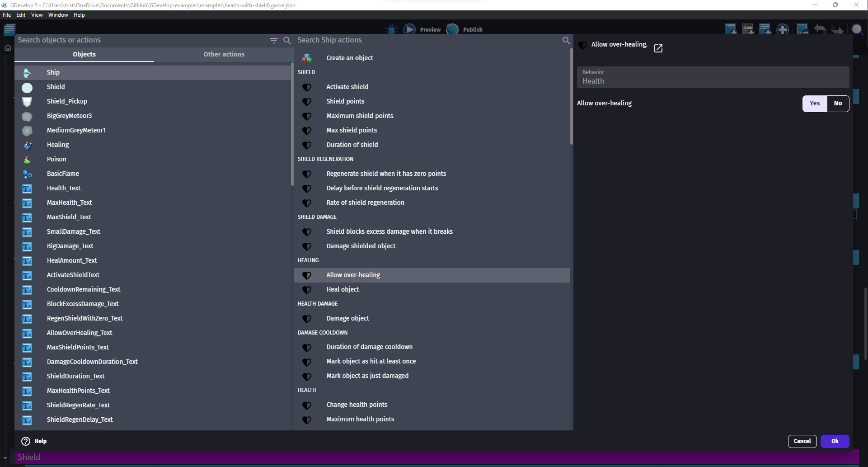Click the project manager icon at top left

[9, 30]
